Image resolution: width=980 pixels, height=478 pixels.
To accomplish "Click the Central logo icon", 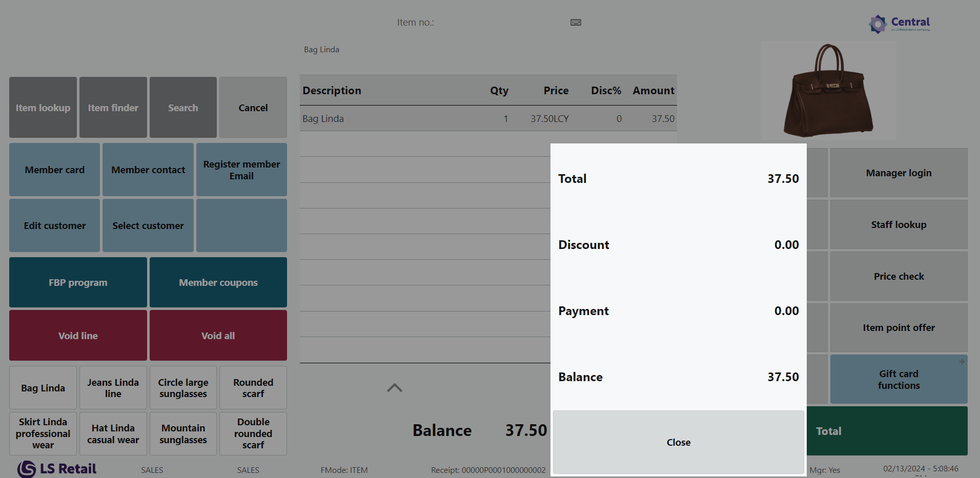I will point(877,24).
